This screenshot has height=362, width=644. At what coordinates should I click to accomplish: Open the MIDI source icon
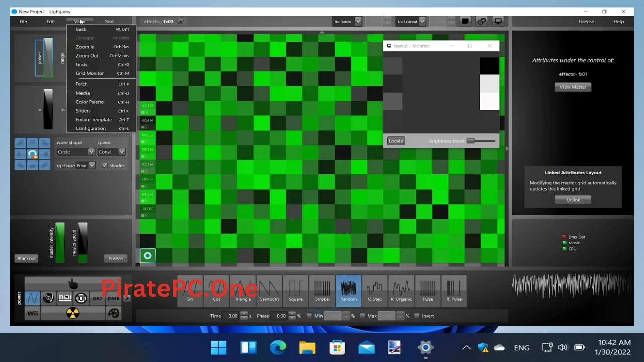65,298
